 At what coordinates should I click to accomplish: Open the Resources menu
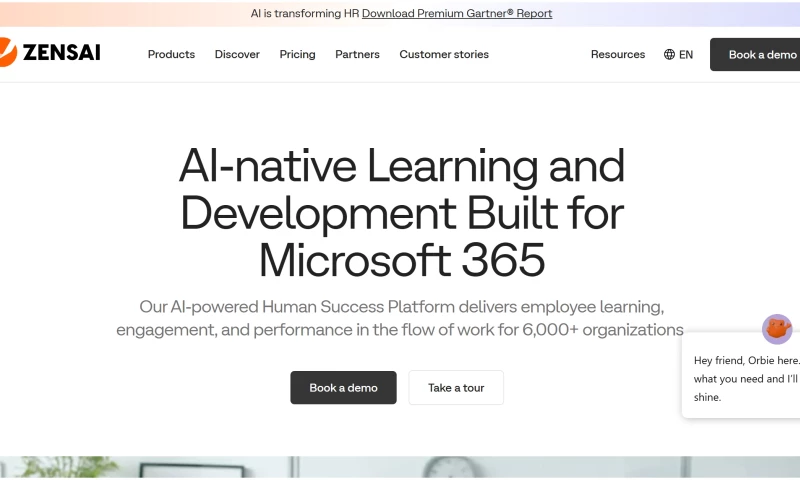click(618, 55)
